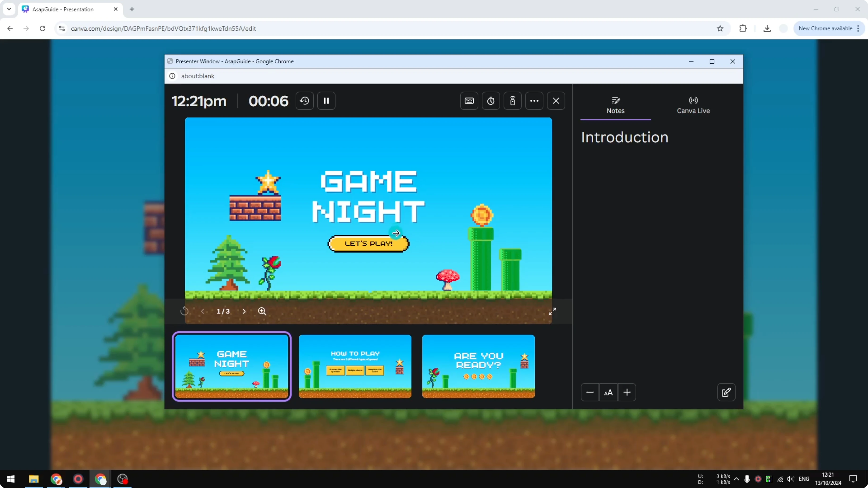This screenshot has height=488, width=868.
Task: Open the Chrome extensions puzzle icon
Action: click(x=743, y=29)
